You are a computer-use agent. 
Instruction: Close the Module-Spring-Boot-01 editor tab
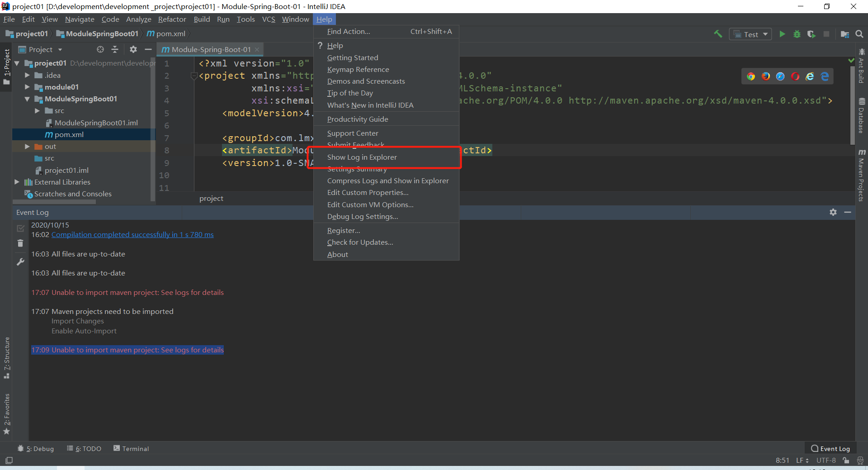tap(257, 49)
